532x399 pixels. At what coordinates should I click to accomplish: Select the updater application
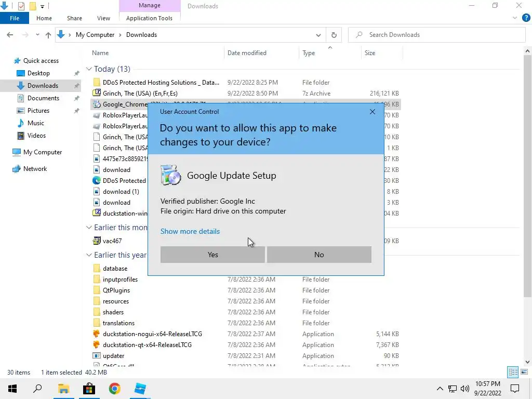(x=113, y=355)
